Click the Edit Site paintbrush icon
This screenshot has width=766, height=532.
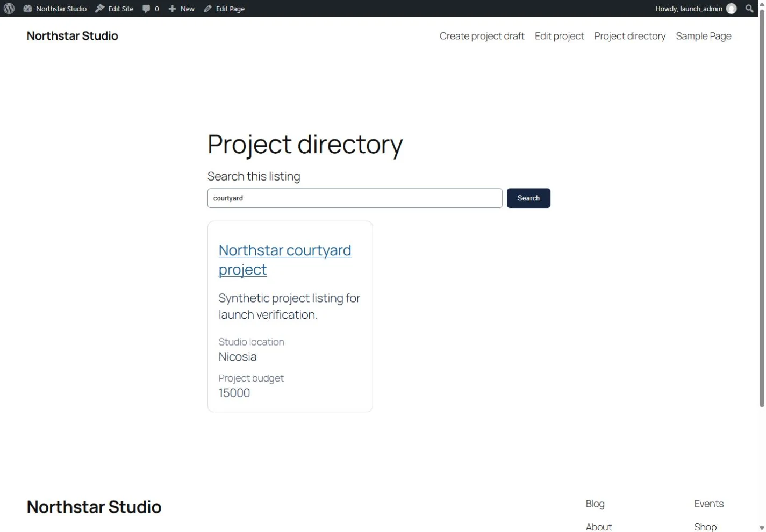(x=100, y=9)
